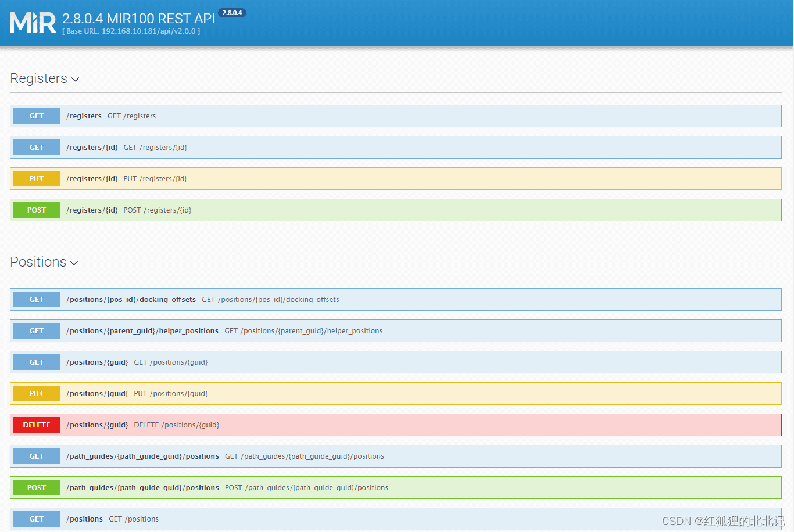Expand GET /positions endpoint at bottom
Screen dimensions: 794x532
pyautogui.click(x=396, y=519)
